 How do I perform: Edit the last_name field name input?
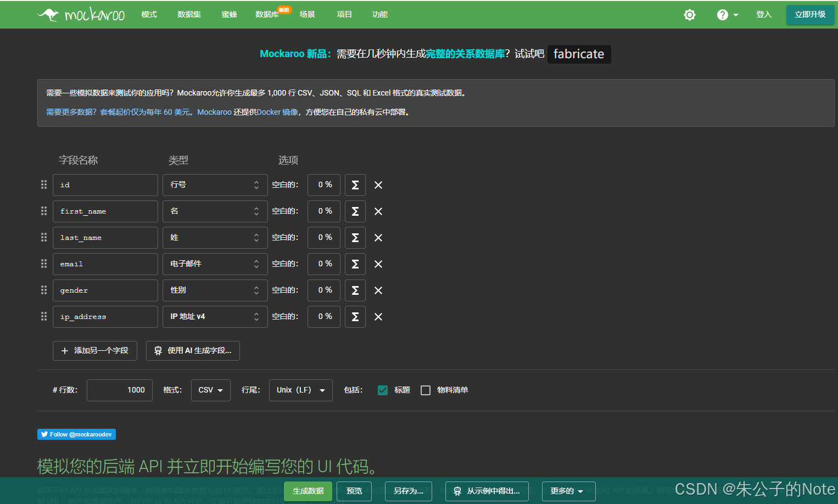pos(105,238)
